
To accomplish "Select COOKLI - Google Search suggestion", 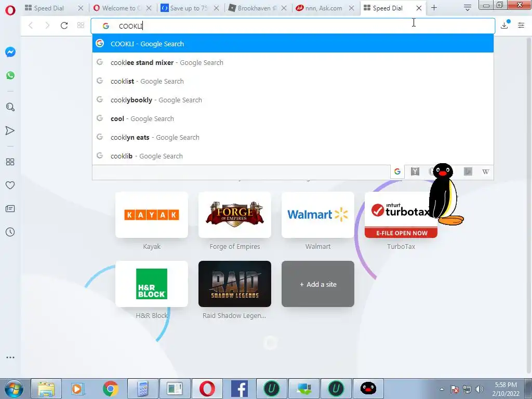I will point(293,44).
